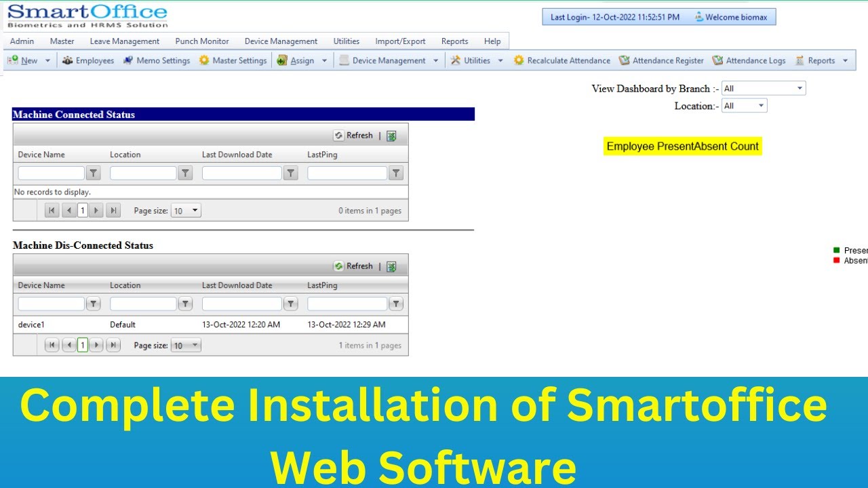
Task: Filter Location in Dis-Connected grid
Action: (x=185, y=304)
